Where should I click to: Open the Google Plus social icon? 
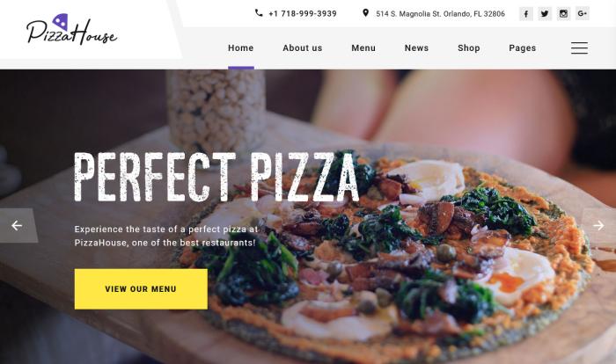point(583,14)
